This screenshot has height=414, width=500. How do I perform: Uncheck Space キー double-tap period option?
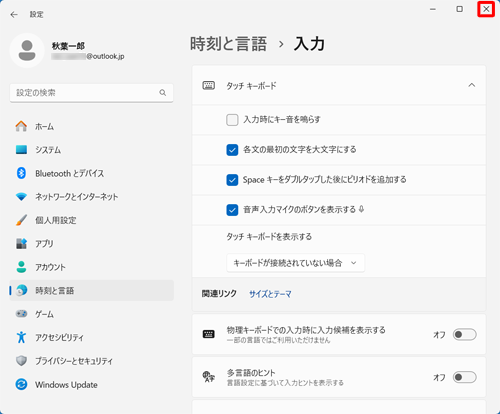232,180
